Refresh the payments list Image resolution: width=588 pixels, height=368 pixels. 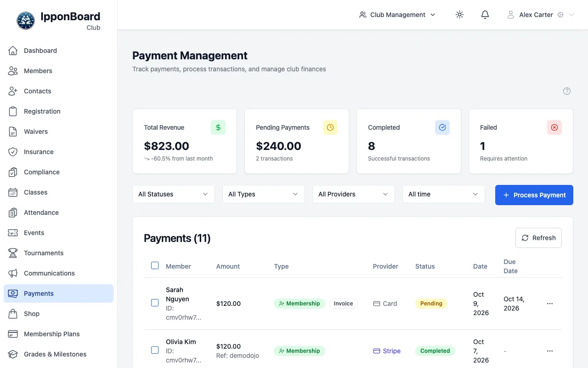(538, 238)
